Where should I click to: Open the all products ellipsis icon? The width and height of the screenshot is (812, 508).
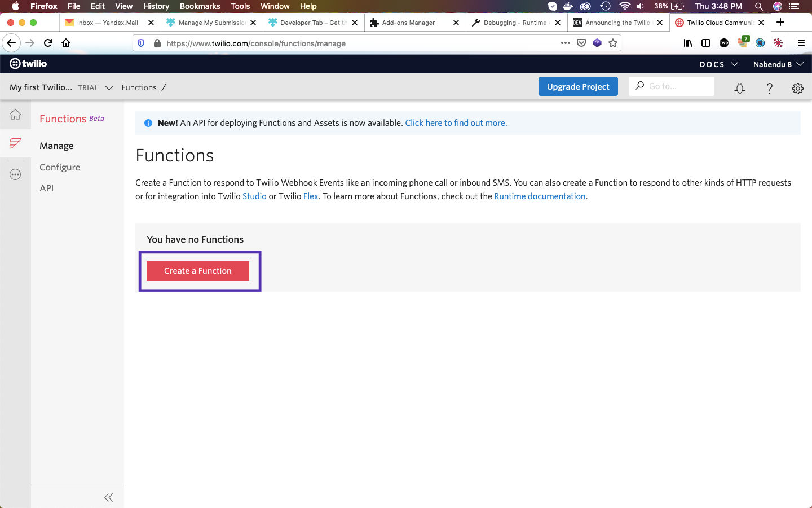click(15, 174)
